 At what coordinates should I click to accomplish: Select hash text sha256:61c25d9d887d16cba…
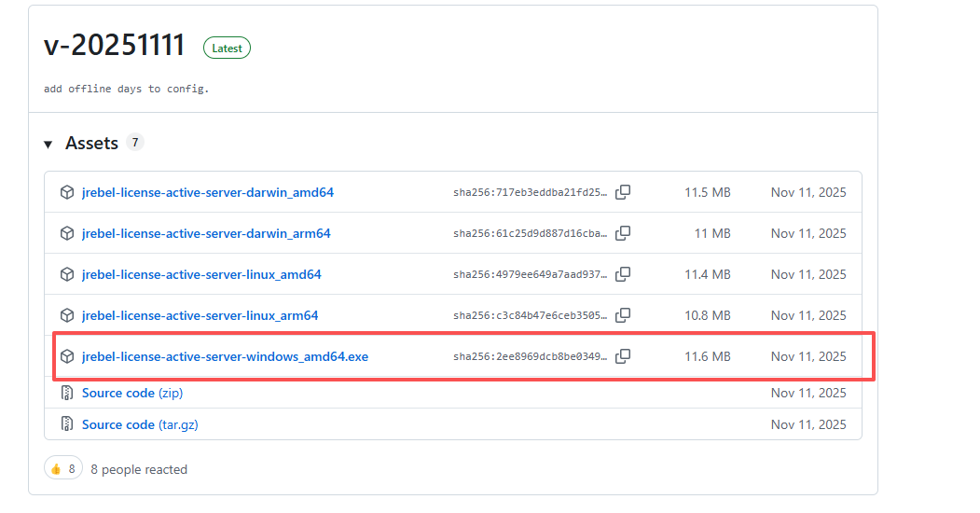tap(530, 233)
